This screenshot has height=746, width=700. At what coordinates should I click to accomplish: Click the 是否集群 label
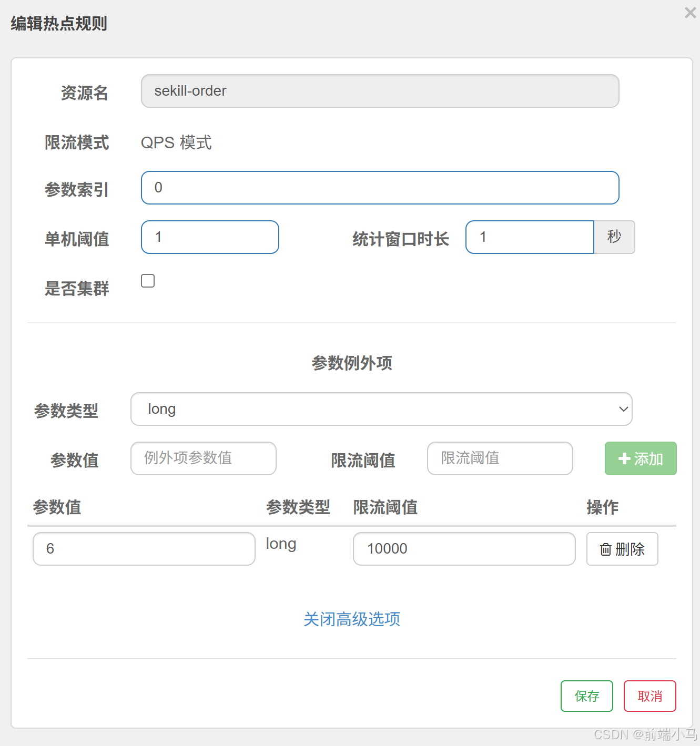click(77, 289)
